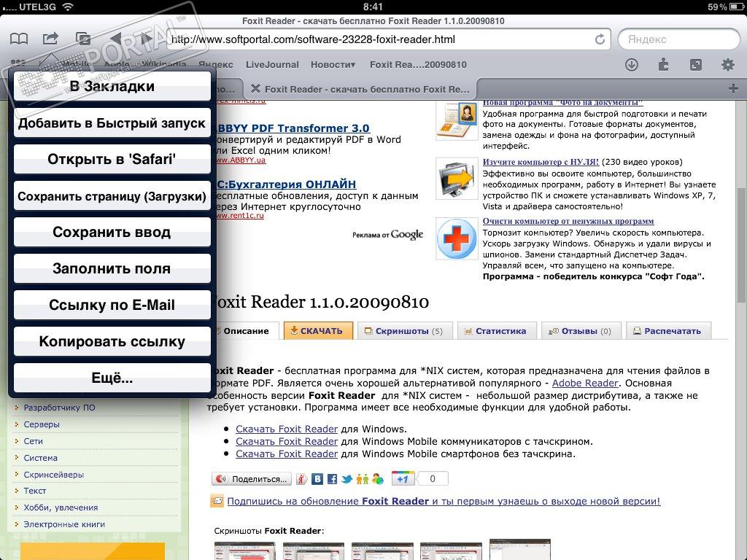This screenshot has width=747, height=560.
Task: Open the puzzle-piece extensions icon
Action: pos(663,64)
